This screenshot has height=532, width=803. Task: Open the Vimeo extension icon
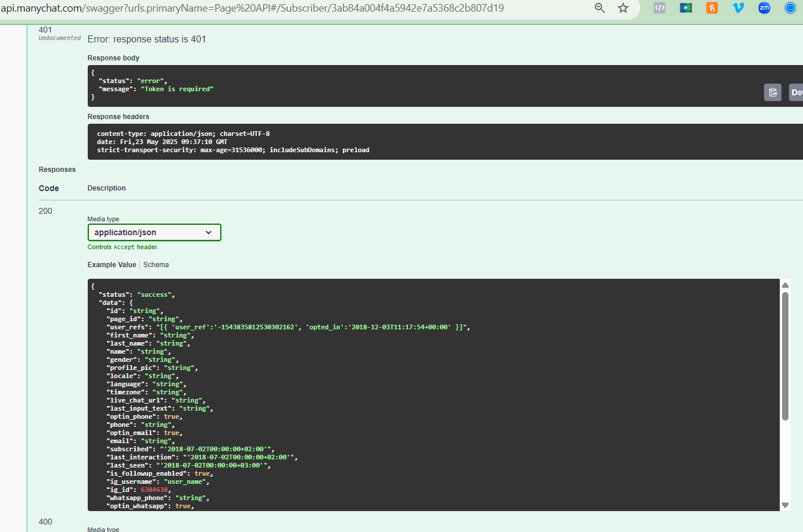point(738,8)
